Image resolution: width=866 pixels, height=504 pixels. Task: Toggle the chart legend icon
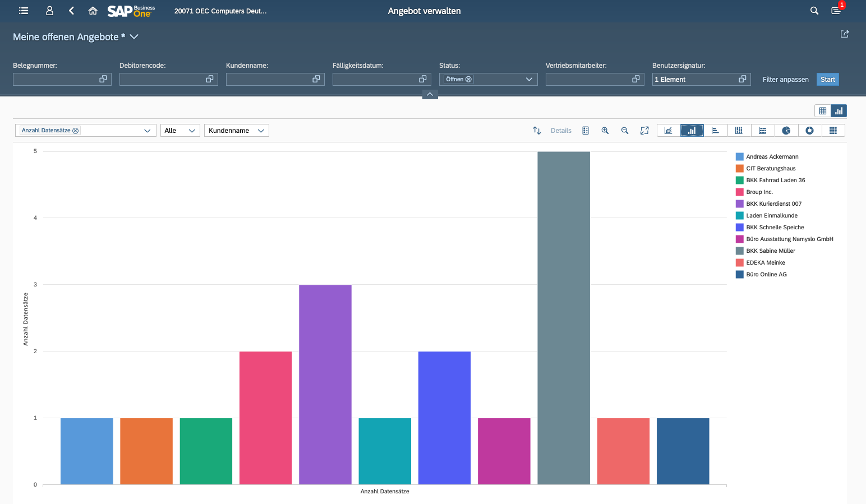586,131
